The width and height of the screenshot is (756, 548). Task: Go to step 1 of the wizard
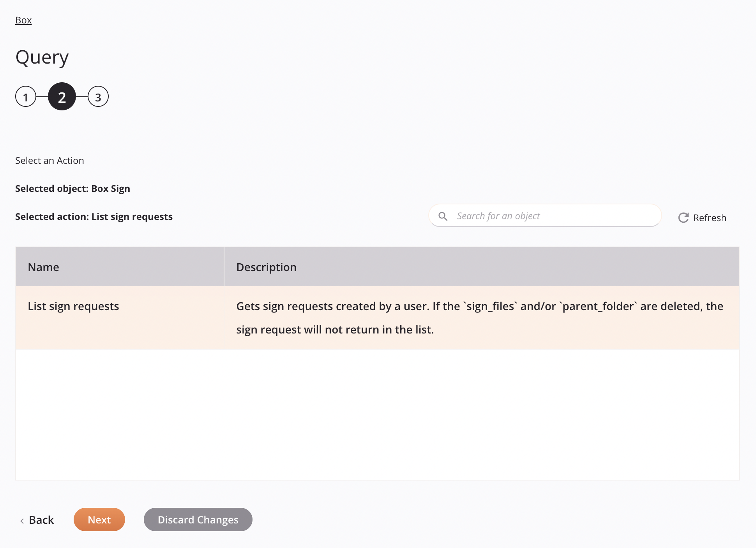[26, 97]
